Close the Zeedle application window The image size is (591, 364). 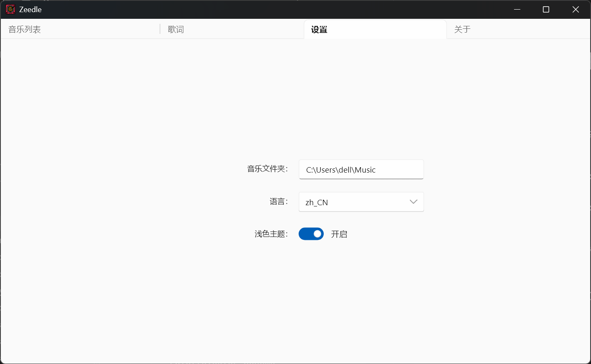(576, 9)
